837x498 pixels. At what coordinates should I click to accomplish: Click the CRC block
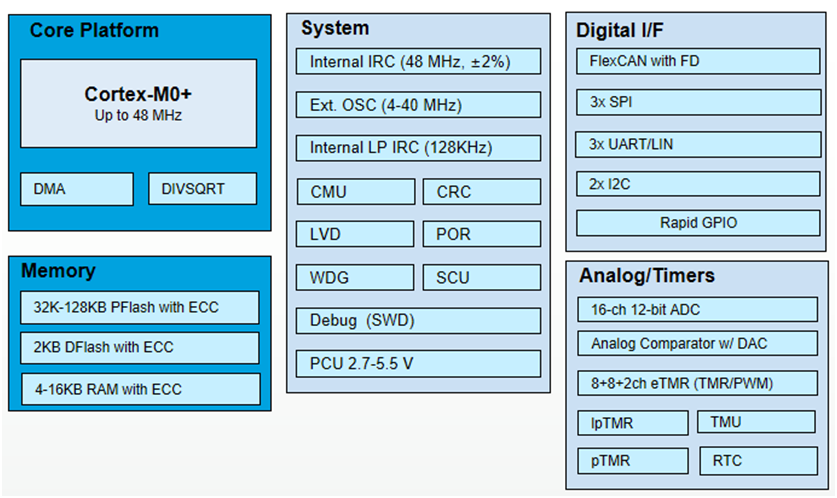pos(481,191)
